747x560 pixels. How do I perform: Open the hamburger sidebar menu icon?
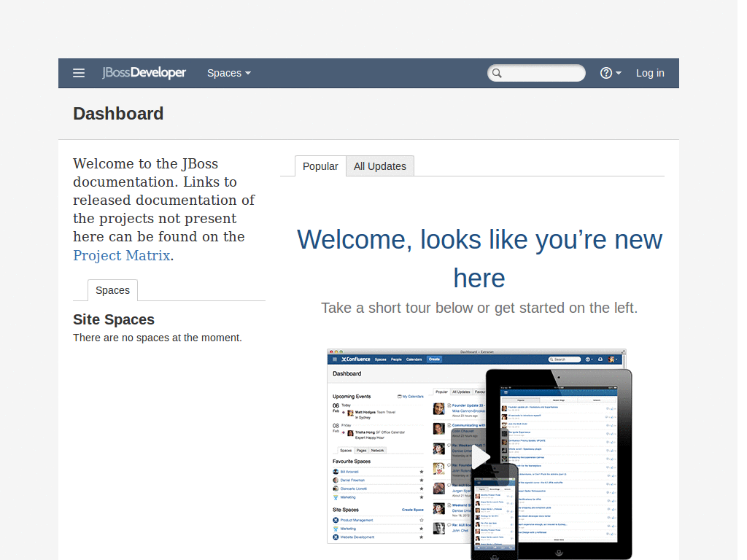point(79,73)
